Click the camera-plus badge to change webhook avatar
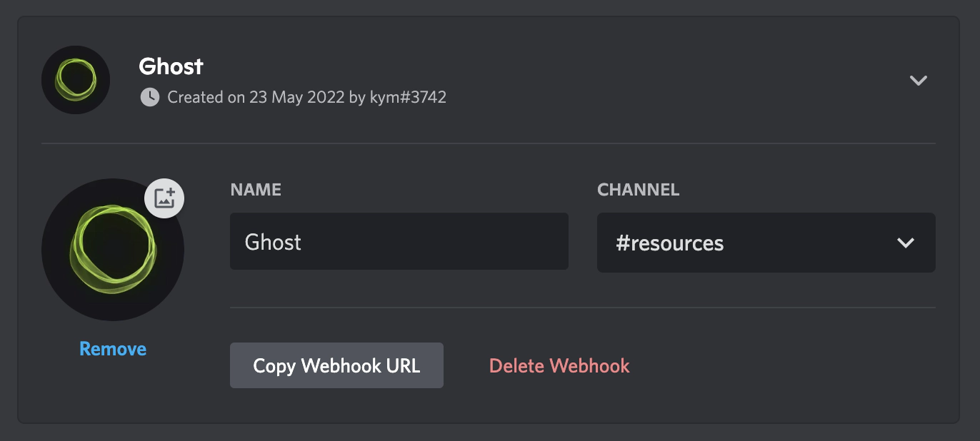The image size is (980, 441). (164, 198)
